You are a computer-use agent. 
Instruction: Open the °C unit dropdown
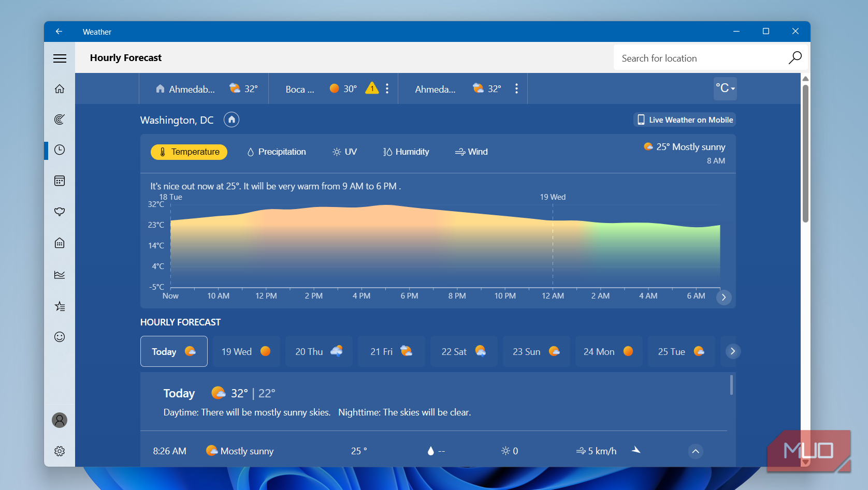point(725,88)
